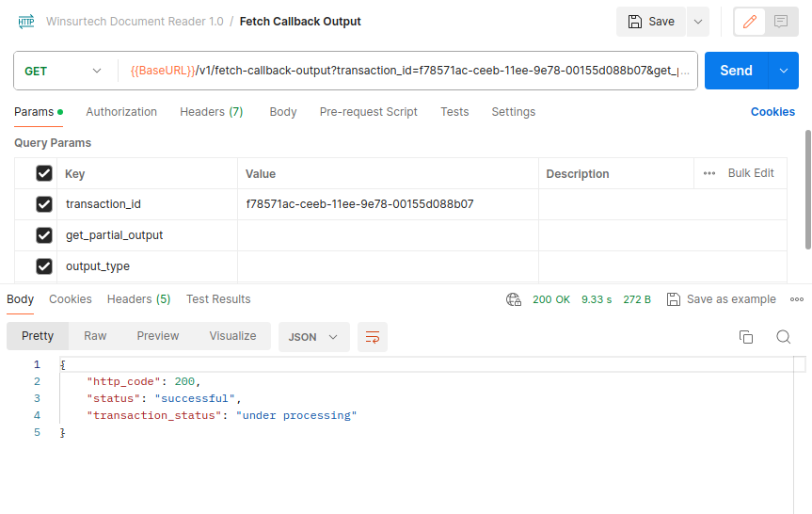Image resolution: width=812 pixels, height=514 pixels.
Task: Copy response body with copy icon
Action: click(x=746, y=337)
